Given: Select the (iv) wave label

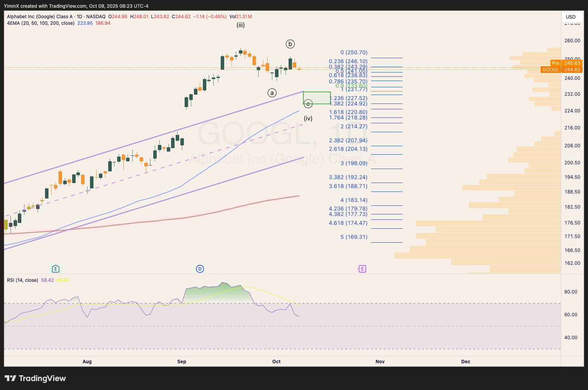Looking at the screenshot, I should (308, 118).
